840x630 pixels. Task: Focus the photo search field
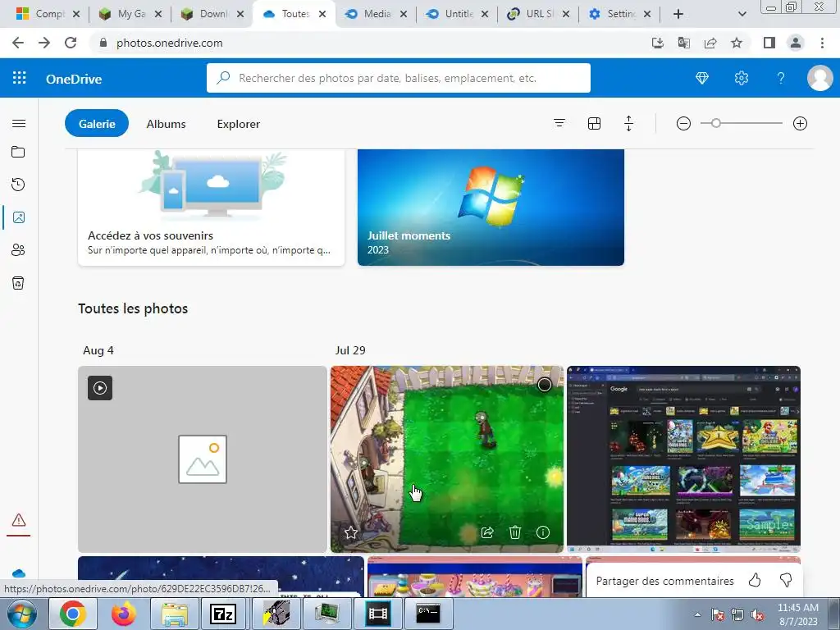click(x=399, y=78)
